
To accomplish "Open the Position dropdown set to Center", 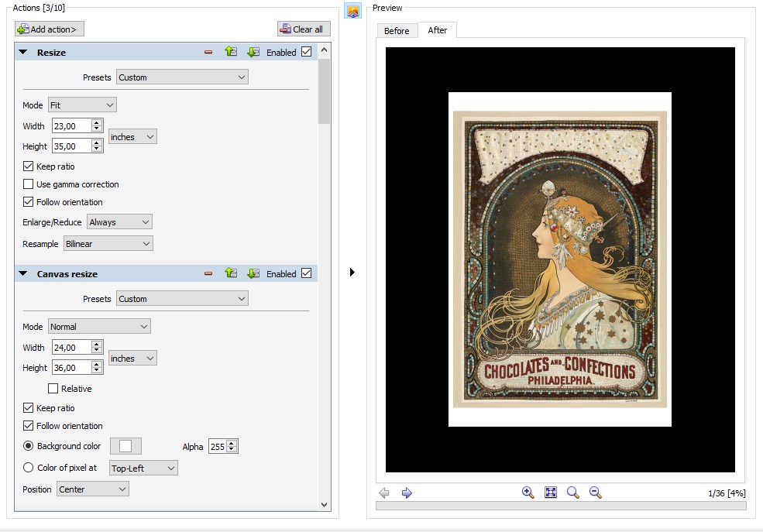I will 92,489.
